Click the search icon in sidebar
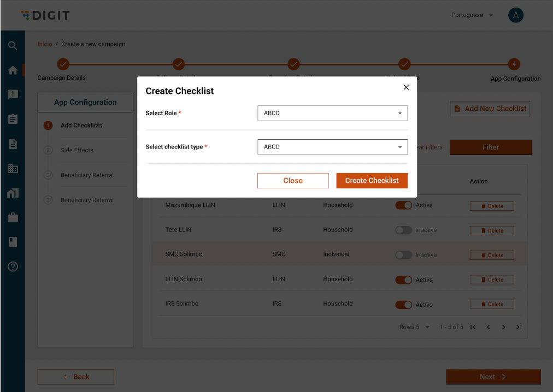Viewport: 553px width, 392px height. pos(13,46)
